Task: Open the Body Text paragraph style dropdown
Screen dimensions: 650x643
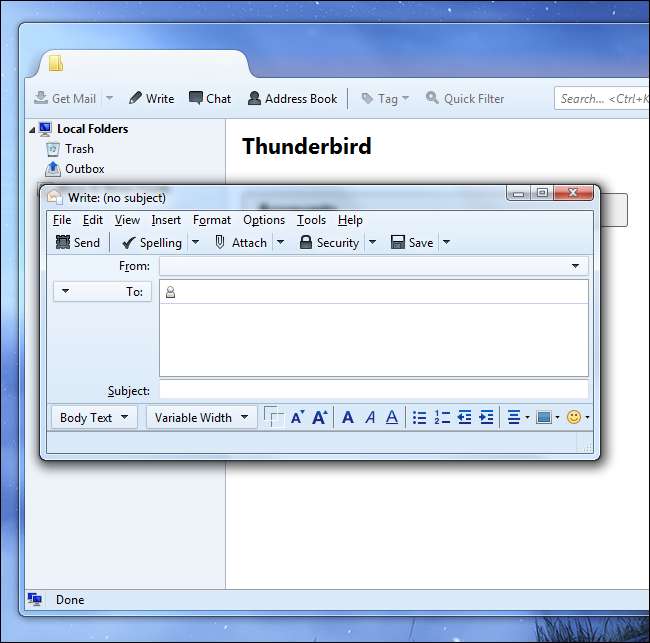Action: click(94, 417)
